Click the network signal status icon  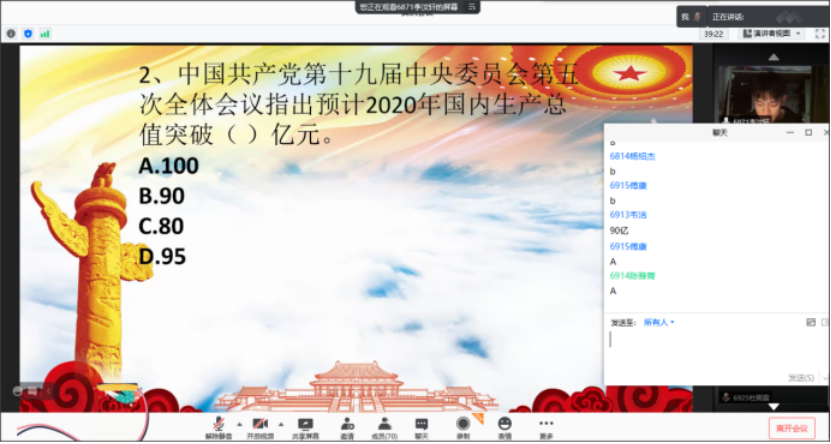(x=45, y=33)
